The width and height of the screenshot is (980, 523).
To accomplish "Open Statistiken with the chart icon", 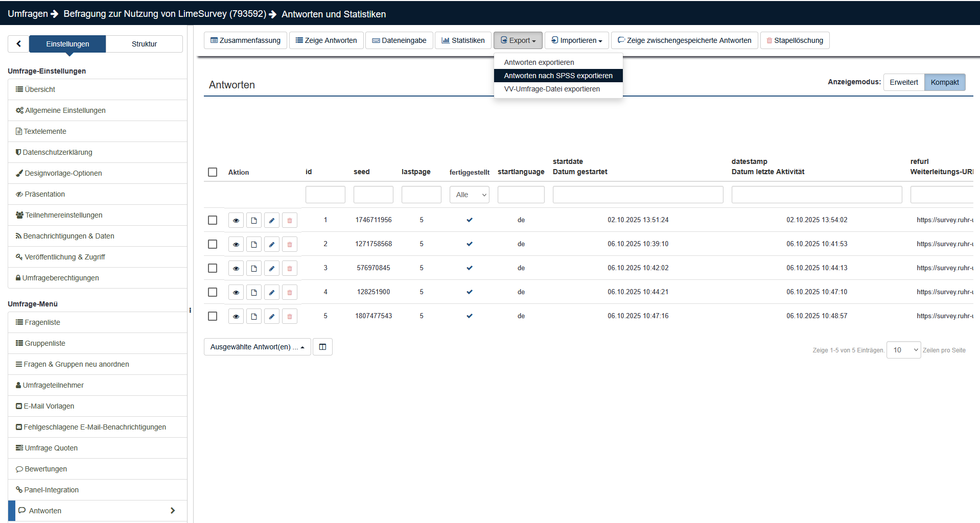I will pyautogui.click(x=463, y=40).
